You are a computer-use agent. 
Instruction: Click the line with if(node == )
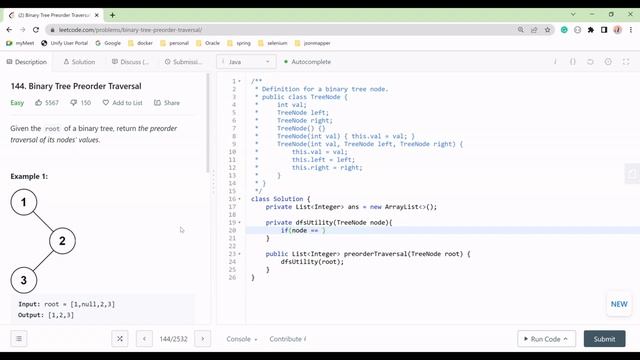pyautogui.click(x=442, y=231)
